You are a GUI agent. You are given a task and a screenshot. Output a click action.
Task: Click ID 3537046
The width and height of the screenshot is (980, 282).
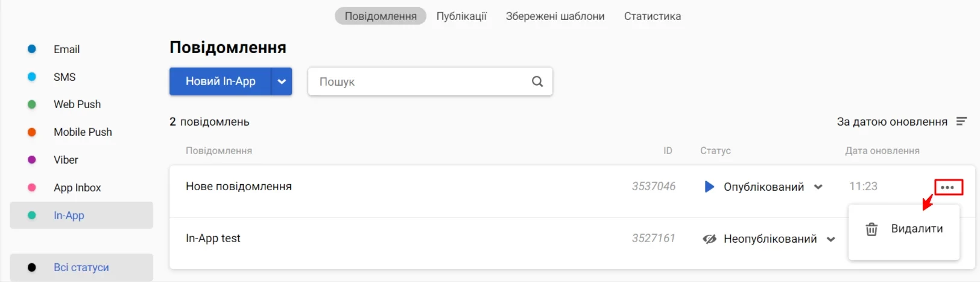click(x=654, y=187)
